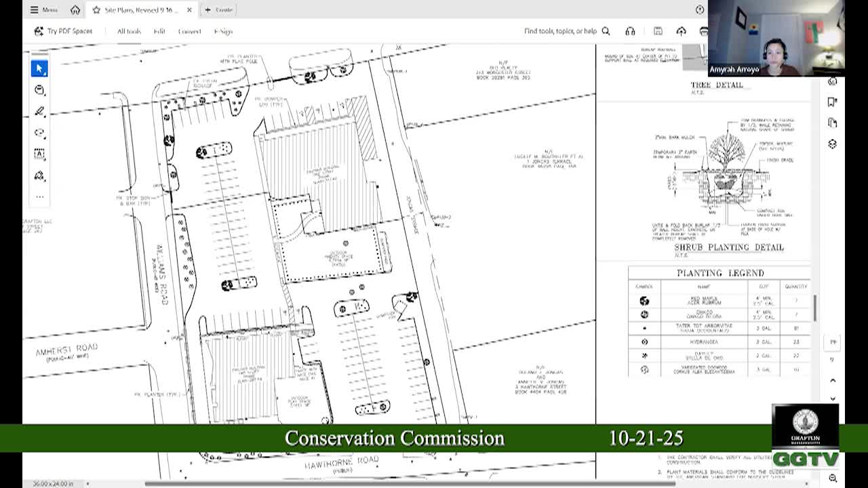
Task: Open the Convert tab
Action: [189, 31]
